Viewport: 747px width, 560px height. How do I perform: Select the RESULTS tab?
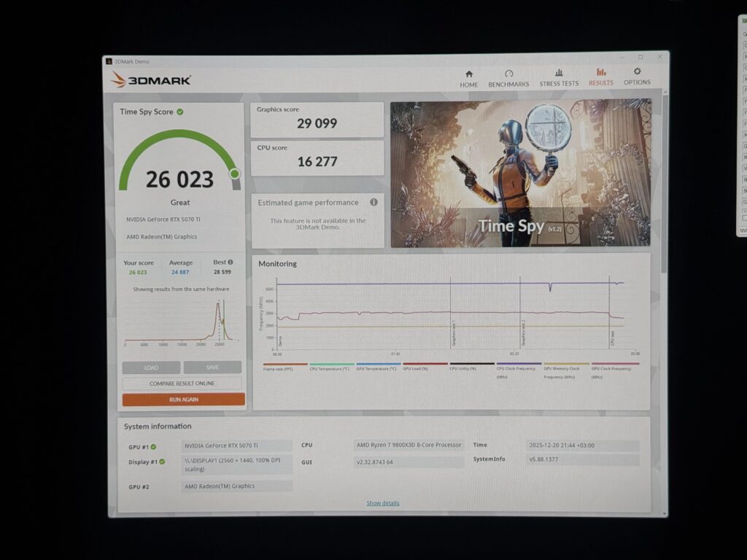pyautogui.click(x=601, y=77)
